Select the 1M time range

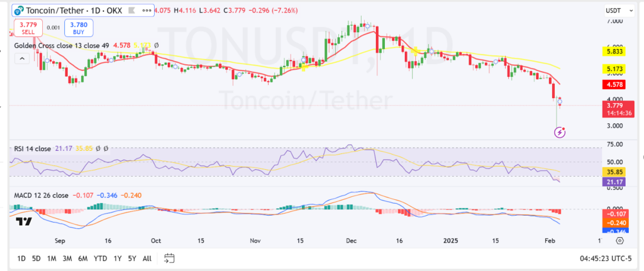52,258
